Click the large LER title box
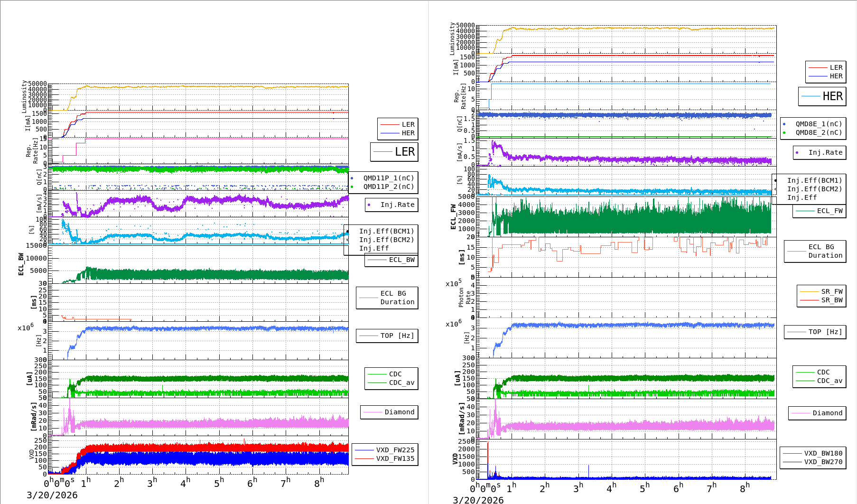 coord(394,152)
